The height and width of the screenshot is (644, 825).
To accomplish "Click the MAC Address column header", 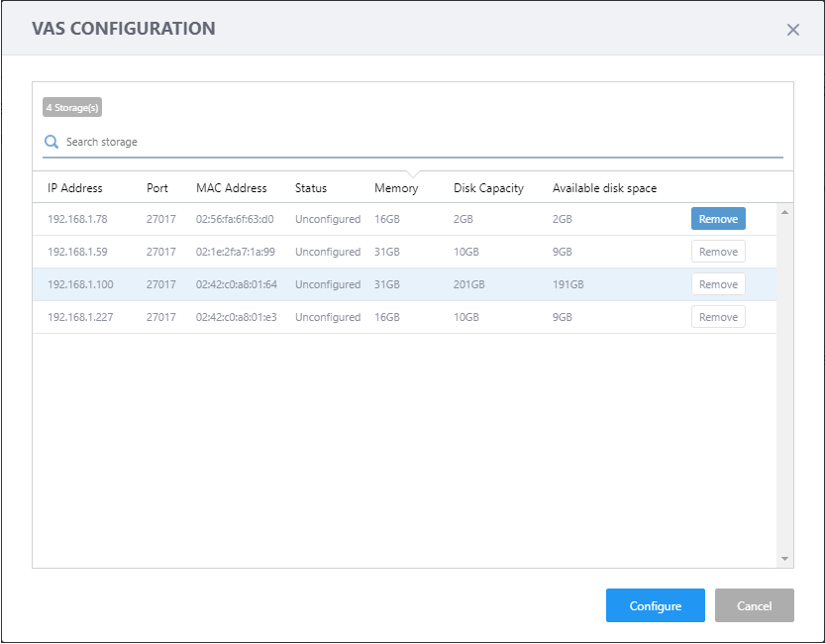I will coord(232,188).
